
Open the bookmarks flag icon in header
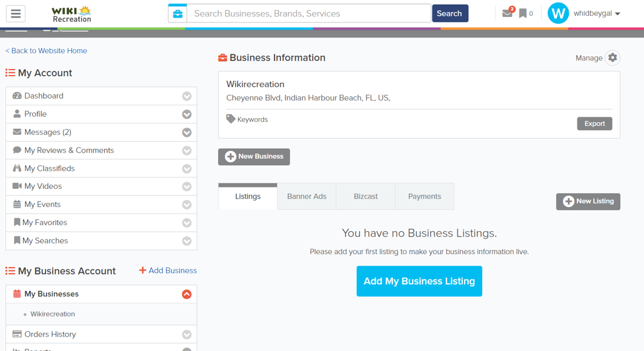523,13
